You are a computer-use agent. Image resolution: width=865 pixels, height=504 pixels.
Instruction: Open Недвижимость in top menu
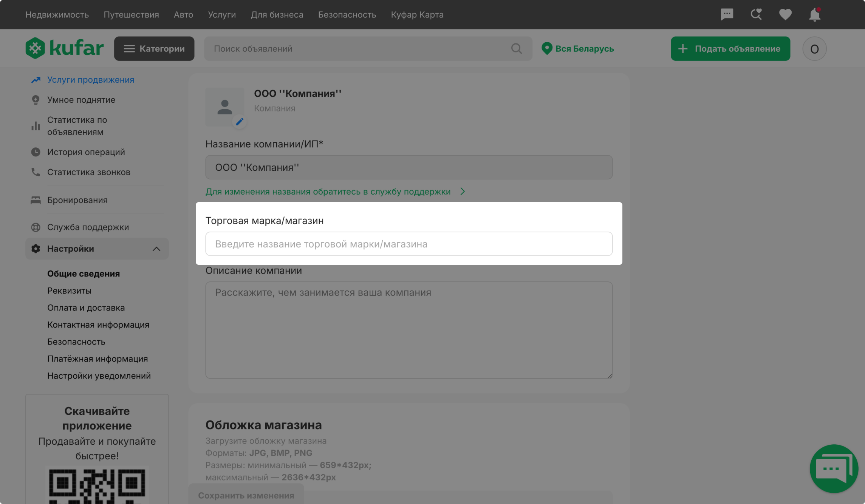[x=57, y=14]
